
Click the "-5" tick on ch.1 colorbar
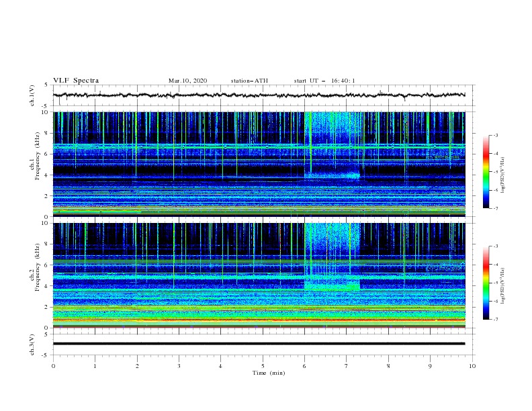[x=495, y=172]
